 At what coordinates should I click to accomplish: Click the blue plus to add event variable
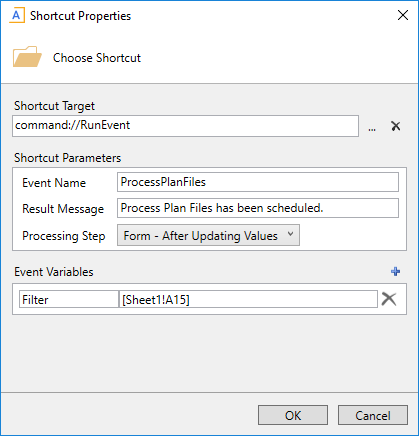click(x=395, y=271)
